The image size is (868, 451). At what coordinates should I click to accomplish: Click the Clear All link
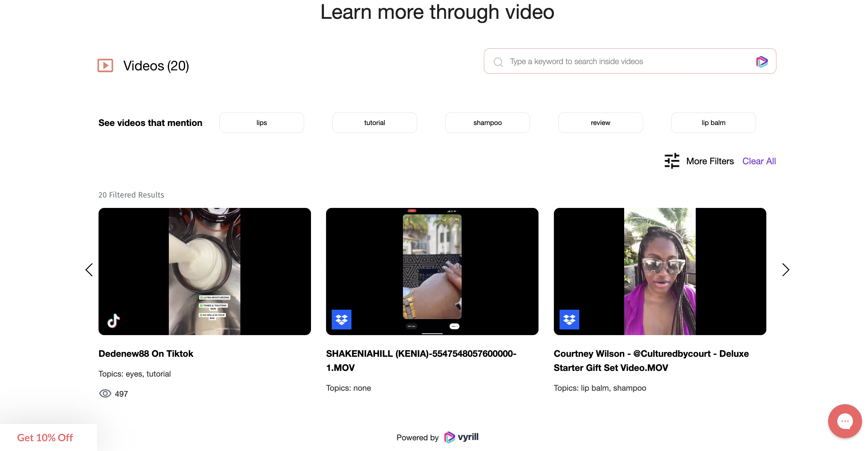click(759, 161)
